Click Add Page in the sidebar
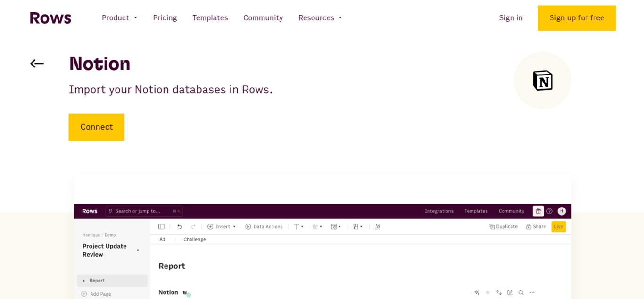Image resolution: width=644 pixels, height=299 pixels. click(96, 294)
